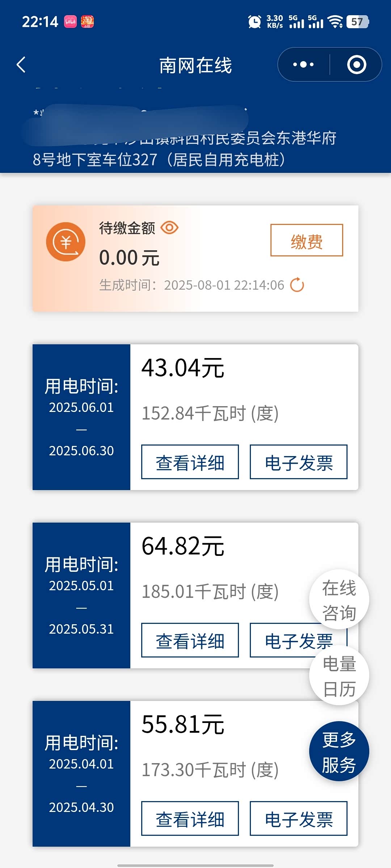This screenshot has width=391, height=868.
Task: Open the three-dot mini program menu
Action: [303, 65]
